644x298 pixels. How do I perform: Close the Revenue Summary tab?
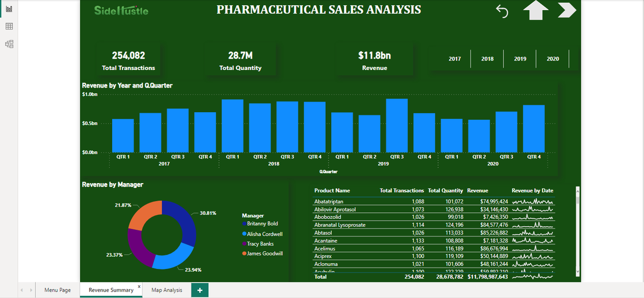[x=139, y=287]
